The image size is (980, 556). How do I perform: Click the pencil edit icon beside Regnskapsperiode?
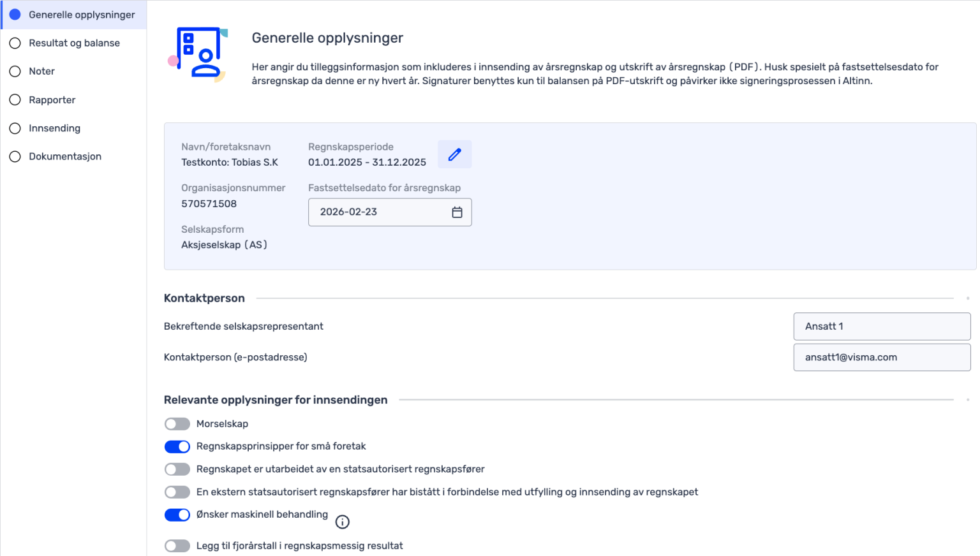(454, 154)
